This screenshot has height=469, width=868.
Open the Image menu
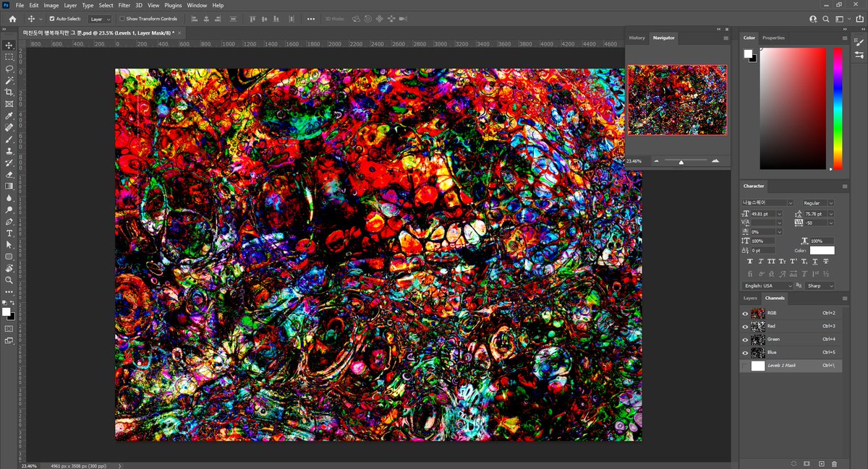(51, 5)
